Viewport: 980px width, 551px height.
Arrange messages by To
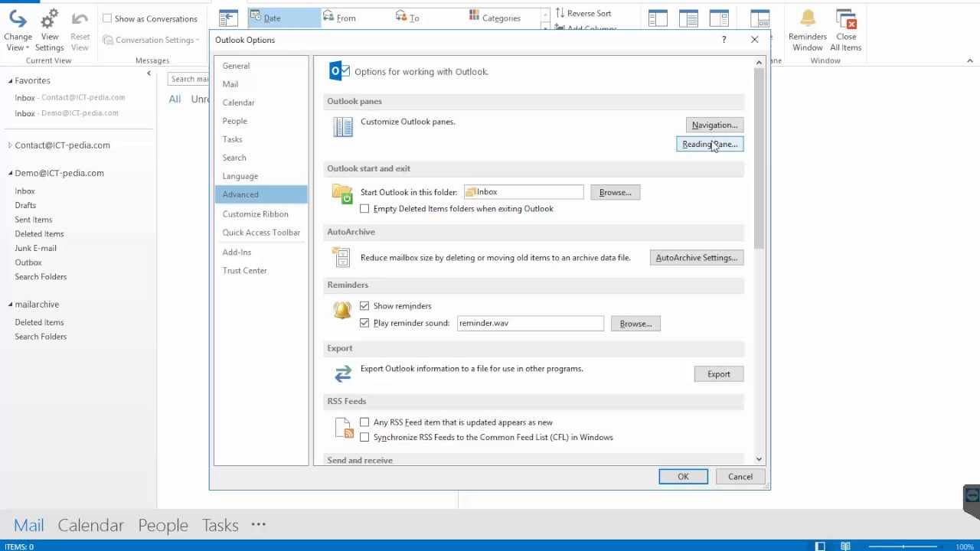[x=407, y=18]
